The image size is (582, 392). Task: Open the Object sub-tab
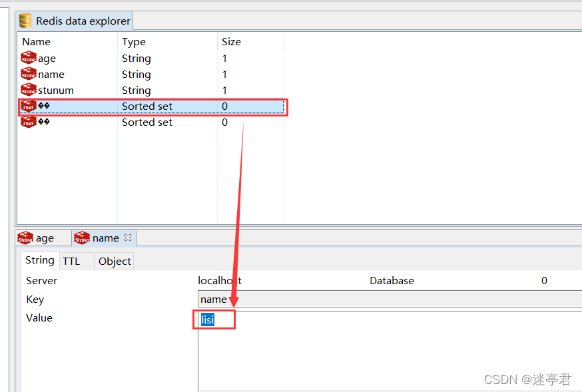click(x=115, y=262)
